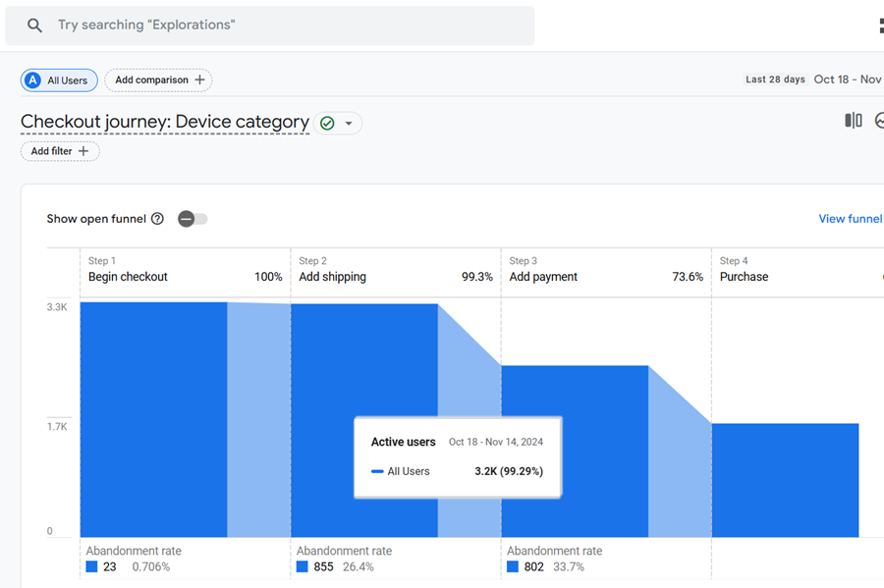Edit the Checkout journey: Device category title
The width and height of the screenshot is (884, 588).
tap(165, 122)
